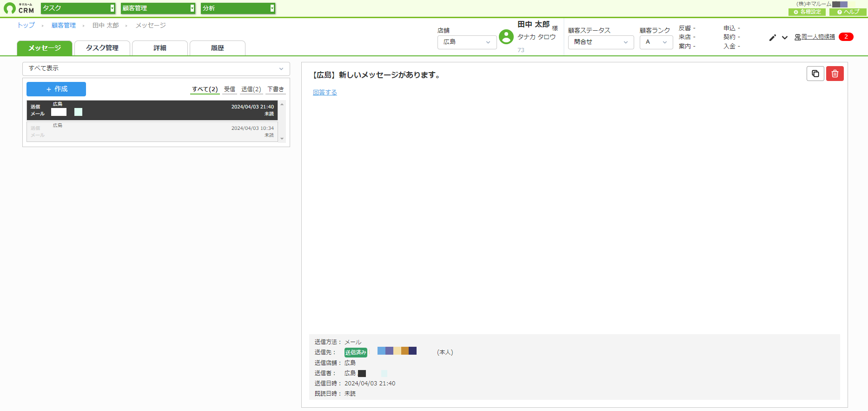Image resolution: width=868 pixels, height=411 pixels.
Task: Click the message subject 新しいメッセージがあります
Action: (x=376, y=75)
